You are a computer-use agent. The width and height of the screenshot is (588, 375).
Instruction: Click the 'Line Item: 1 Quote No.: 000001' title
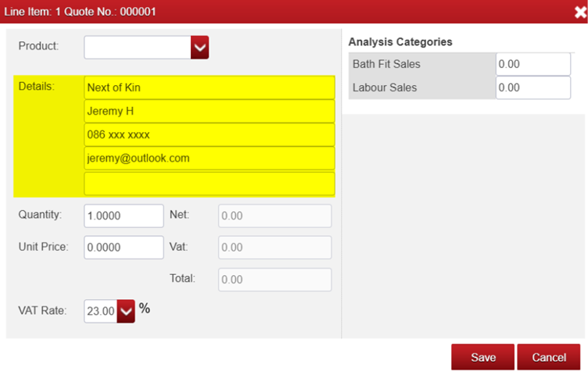point(80,12)
